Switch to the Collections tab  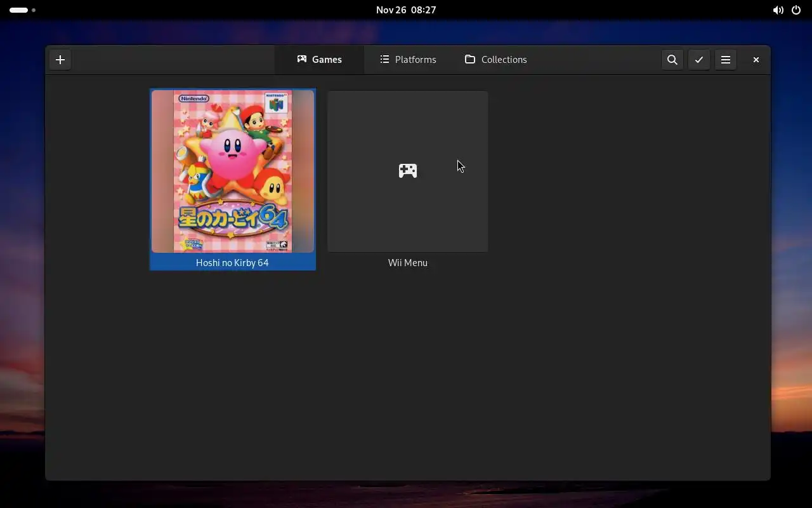tap(496, 60)
